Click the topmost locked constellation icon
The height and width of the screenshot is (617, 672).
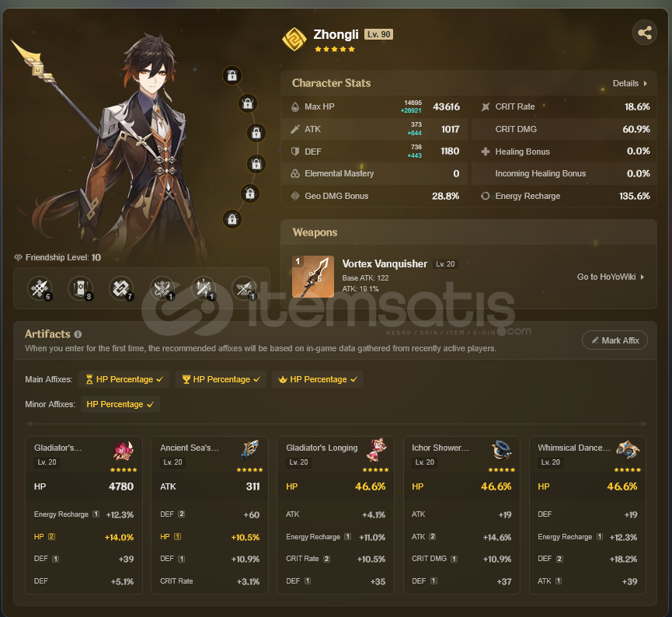tap(232, 75)
